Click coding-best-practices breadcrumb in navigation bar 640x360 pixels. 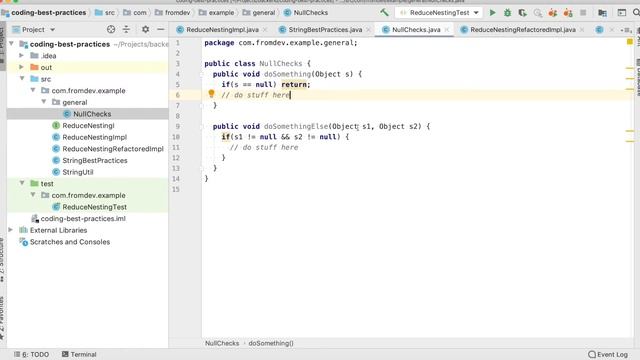coord(49,13)
